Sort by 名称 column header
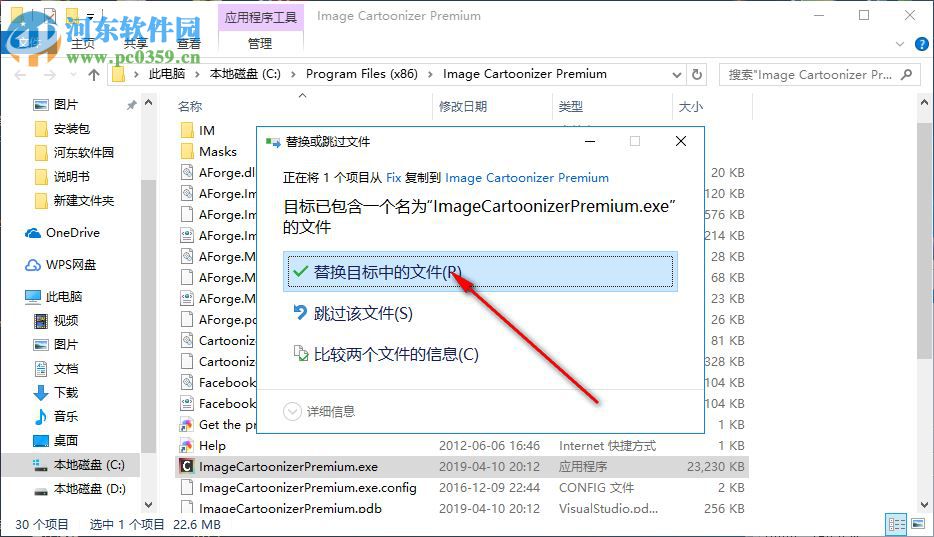 pyautogui.click(x=190, y=107)
